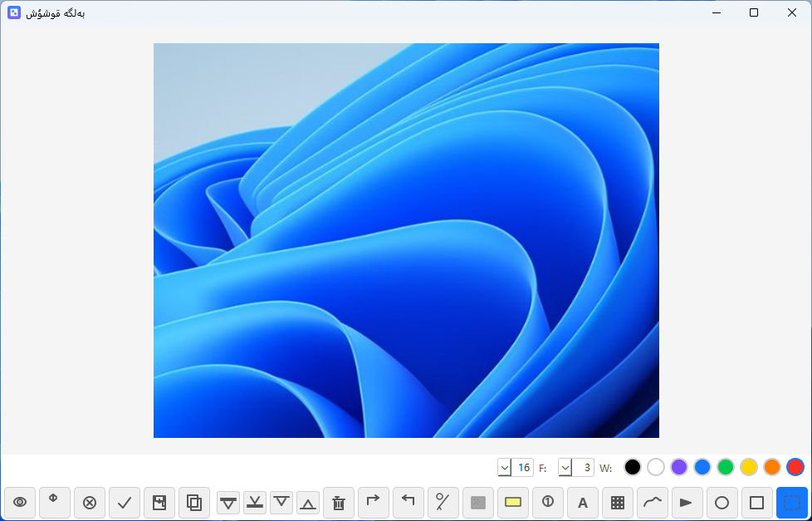The image size is (812, 521).
Task: Select the green color swatch
Action: tap(726, 467)
